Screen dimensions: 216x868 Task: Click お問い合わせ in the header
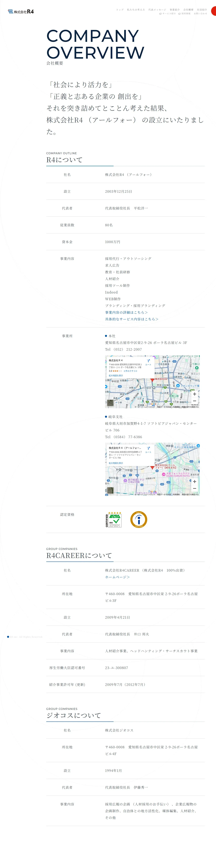click(201, 13)
